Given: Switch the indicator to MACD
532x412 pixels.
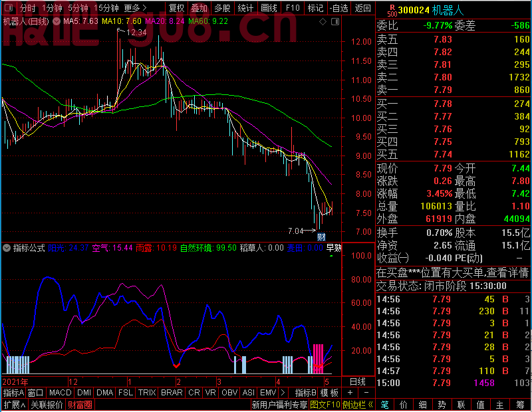Looking at the screenshot, I should tap(61, 393).
